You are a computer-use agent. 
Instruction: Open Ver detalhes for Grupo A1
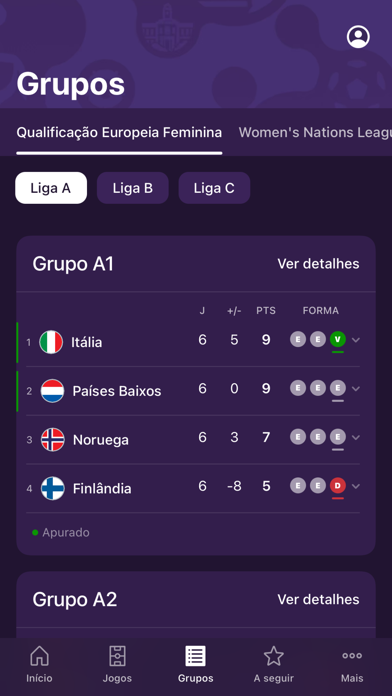318,264
